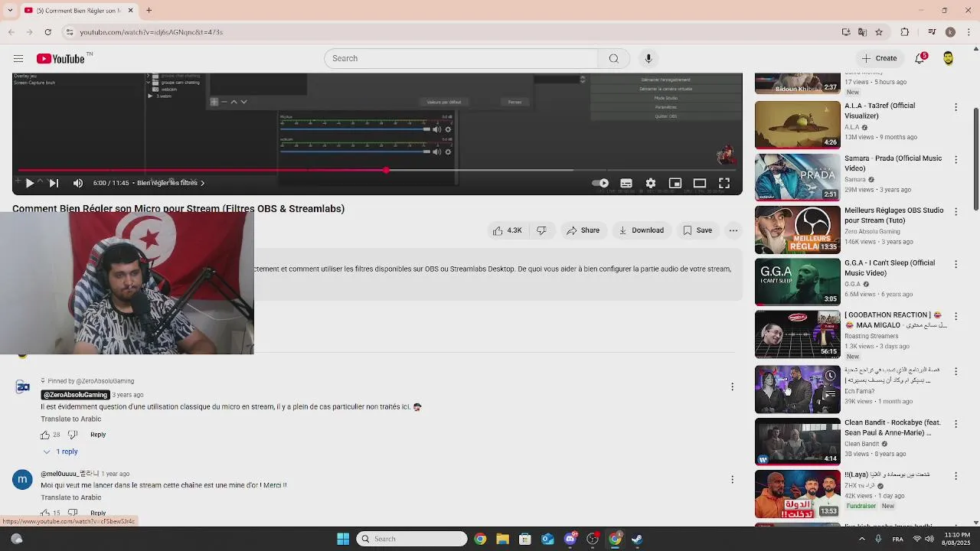Open the player settings gear
Screen dimensions: 980x551
click(x=651, y=183)
